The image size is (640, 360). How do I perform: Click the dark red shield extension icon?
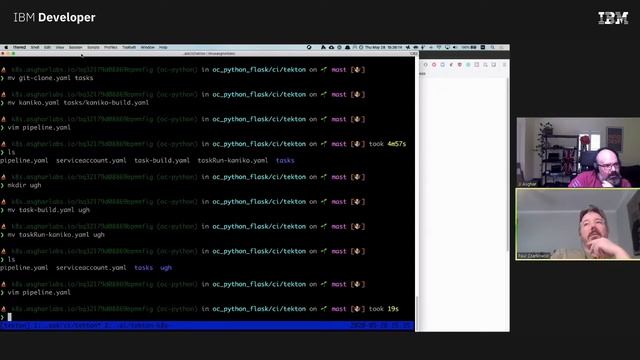460,64
